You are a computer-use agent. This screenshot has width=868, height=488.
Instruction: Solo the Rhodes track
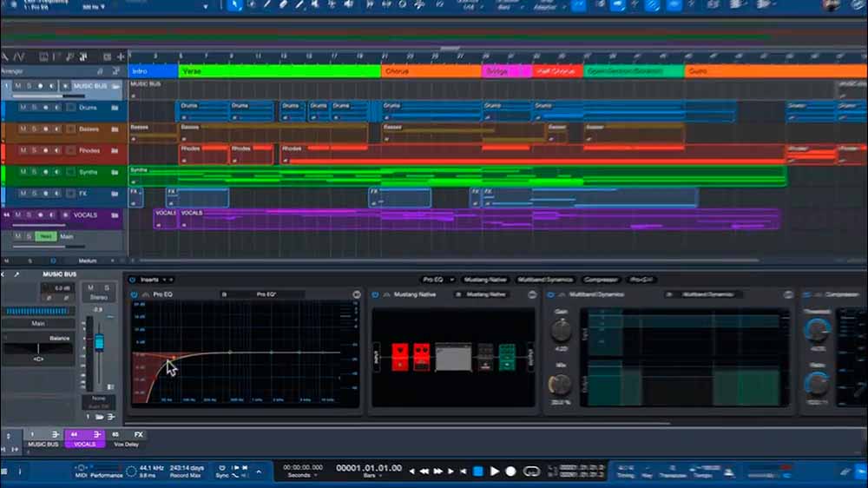[x=34, y=151]
